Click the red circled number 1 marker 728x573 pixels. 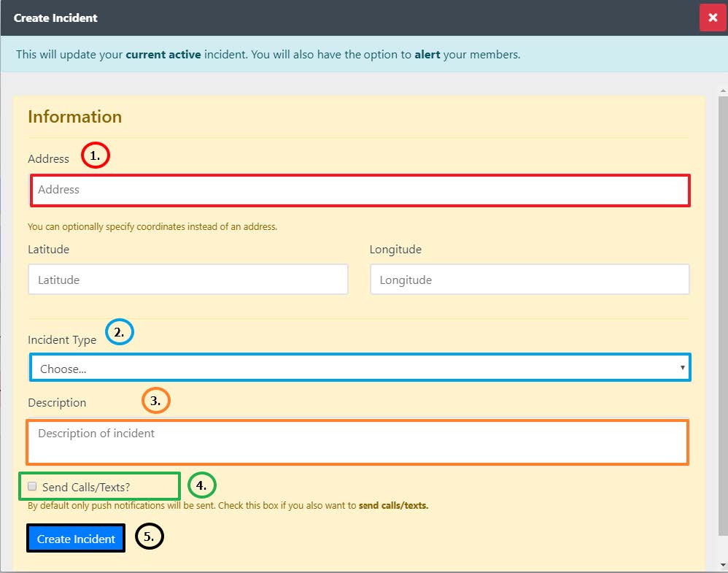click(95, 156)
